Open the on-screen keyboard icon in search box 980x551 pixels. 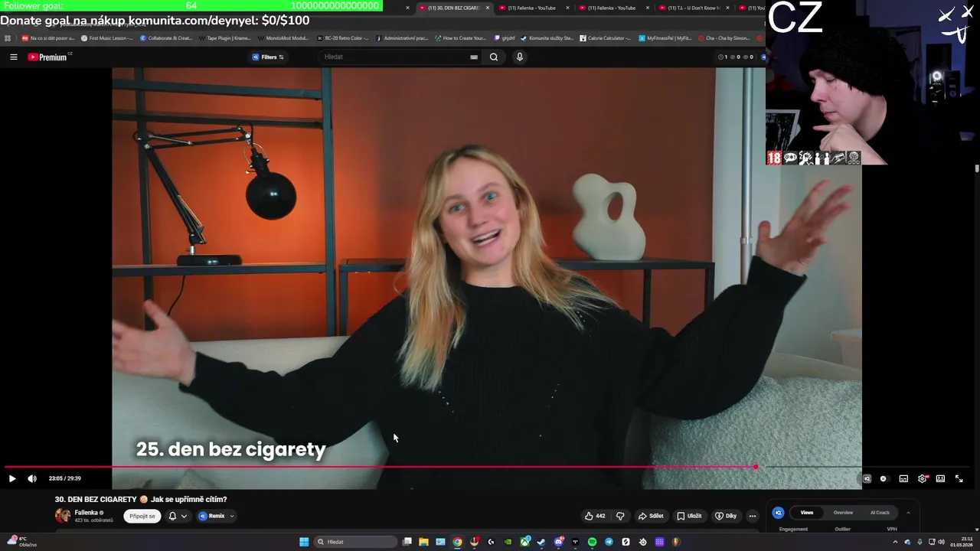tap(474, 57)
